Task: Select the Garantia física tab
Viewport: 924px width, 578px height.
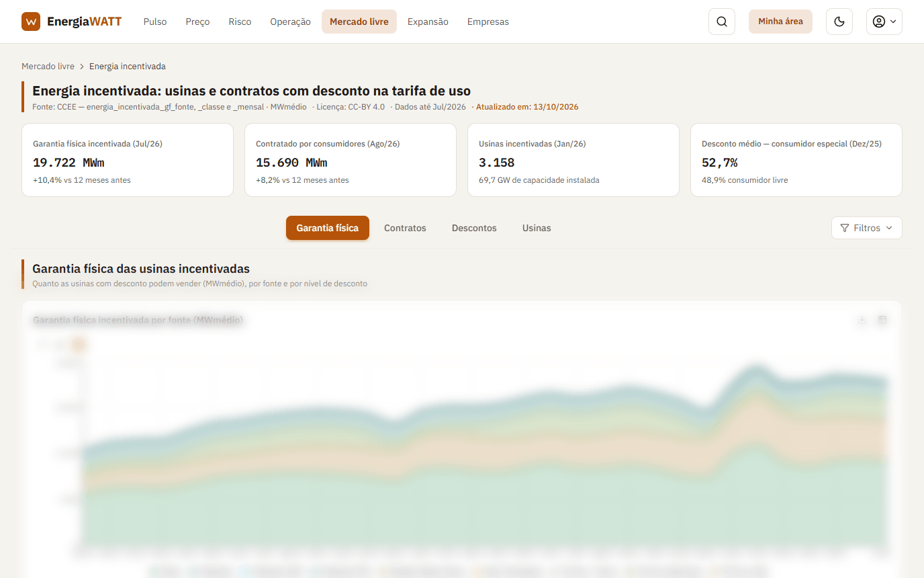Action: pyautogui.click(x=328, y=228)
